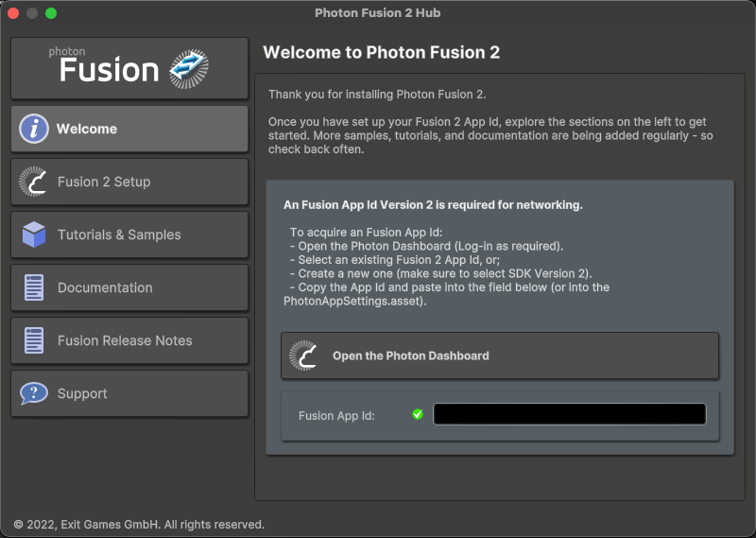Click the Exit Games copyright text
The image size is (756, 538).
139,525
